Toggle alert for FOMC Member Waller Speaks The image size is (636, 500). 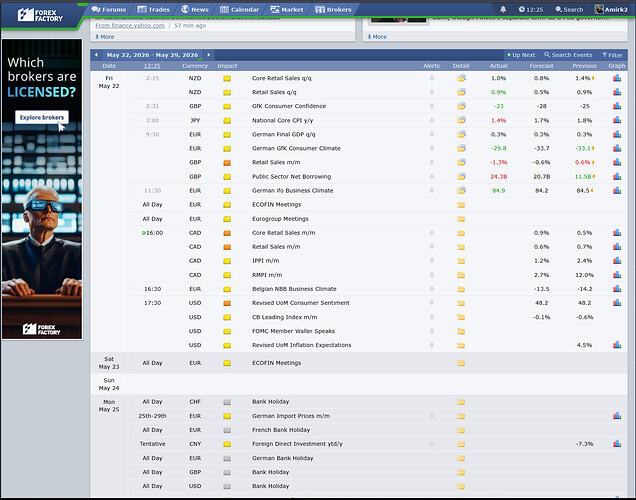pos(432,331)
